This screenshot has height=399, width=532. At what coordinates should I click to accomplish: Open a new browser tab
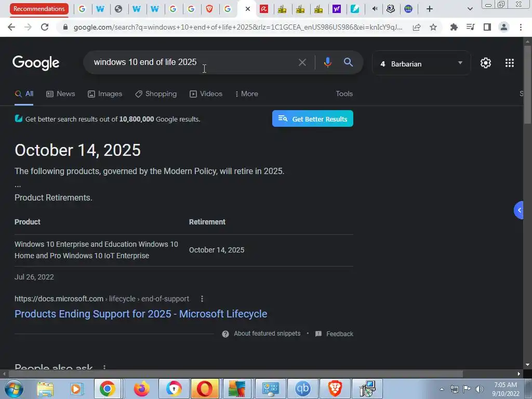(x=430, y=9)
